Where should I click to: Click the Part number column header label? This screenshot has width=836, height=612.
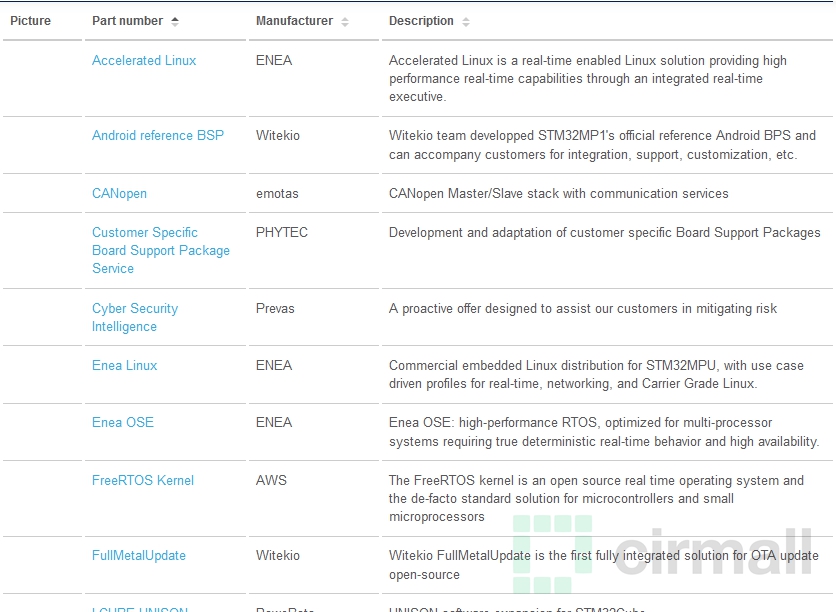(127, 21)
